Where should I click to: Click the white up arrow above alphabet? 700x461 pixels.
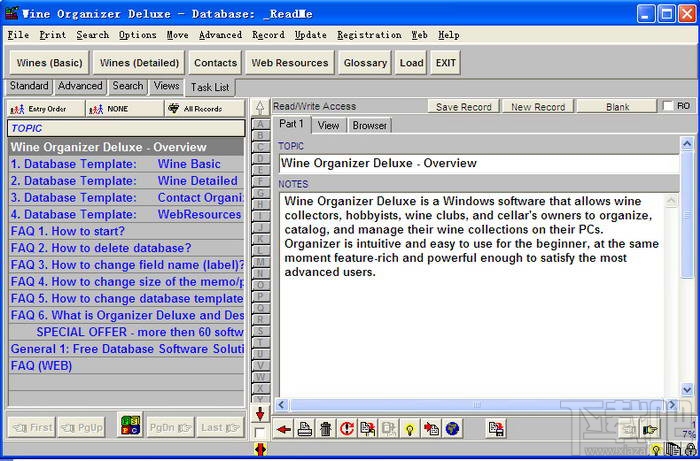pyautogui.click(x=260, y=107)
